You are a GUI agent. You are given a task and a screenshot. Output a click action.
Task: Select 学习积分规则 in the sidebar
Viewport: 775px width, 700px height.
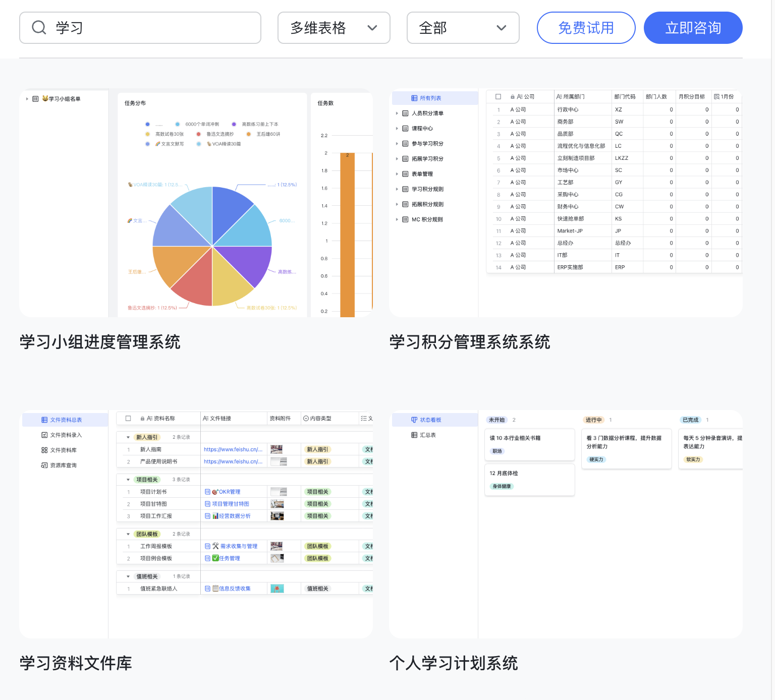[427, 189]
